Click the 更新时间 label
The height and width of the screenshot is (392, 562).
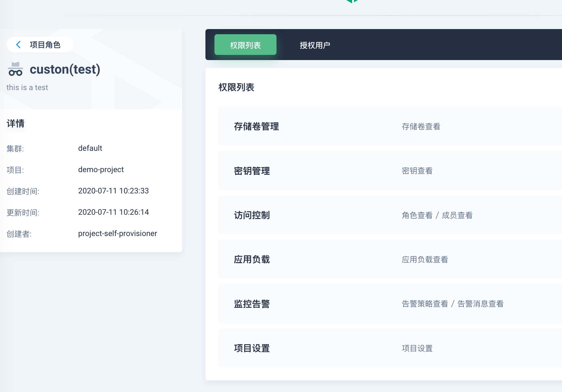(x=23, y=212)
